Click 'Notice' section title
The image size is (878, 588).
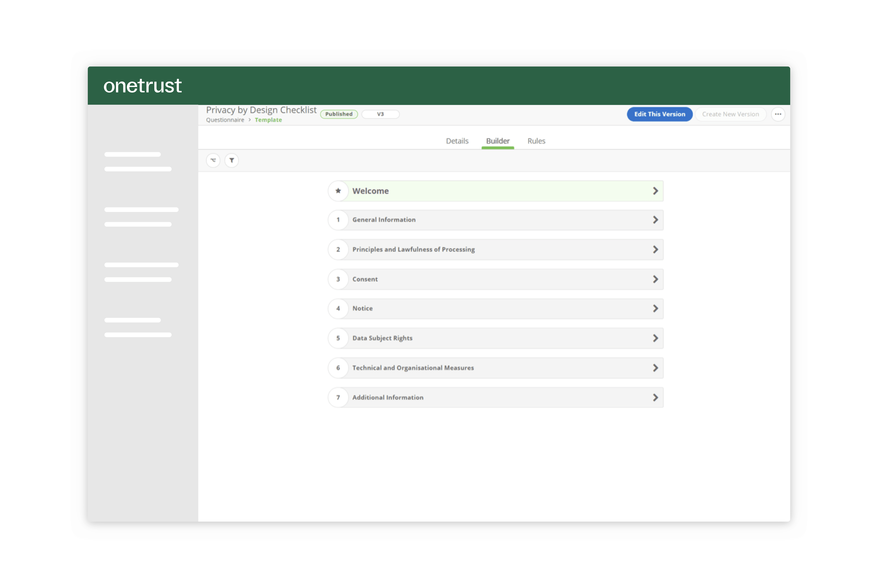point(362,308)
